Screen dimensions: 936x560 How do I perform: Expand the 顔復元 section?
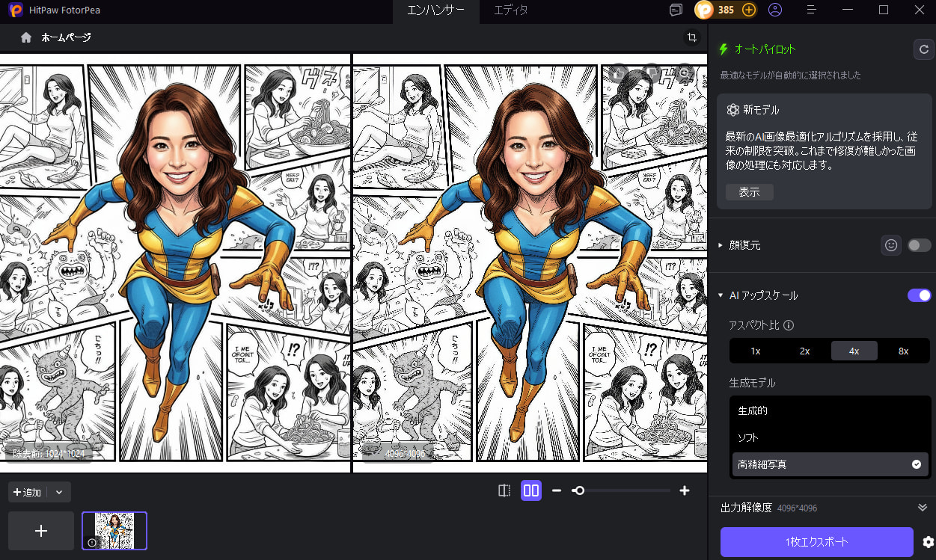721,245
